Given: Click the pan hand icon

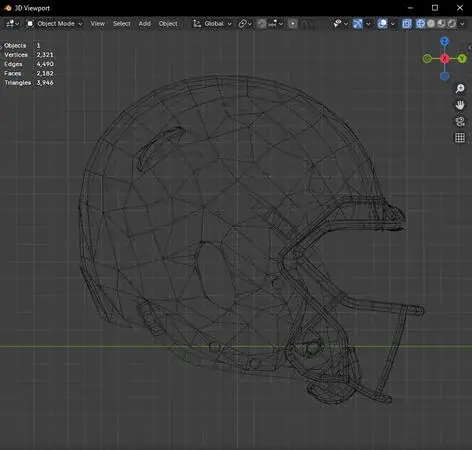Looking at the screenshot, I should point(460,105).
